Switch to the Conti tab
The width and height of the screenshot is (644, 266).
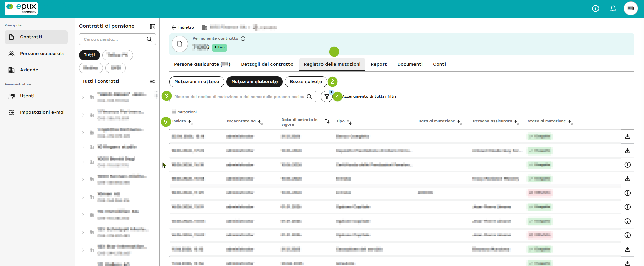click(439, 64)
